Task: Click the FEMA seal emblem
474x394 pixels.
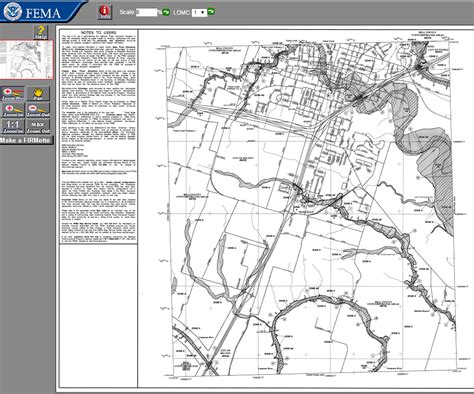Action: pos(12,11)
